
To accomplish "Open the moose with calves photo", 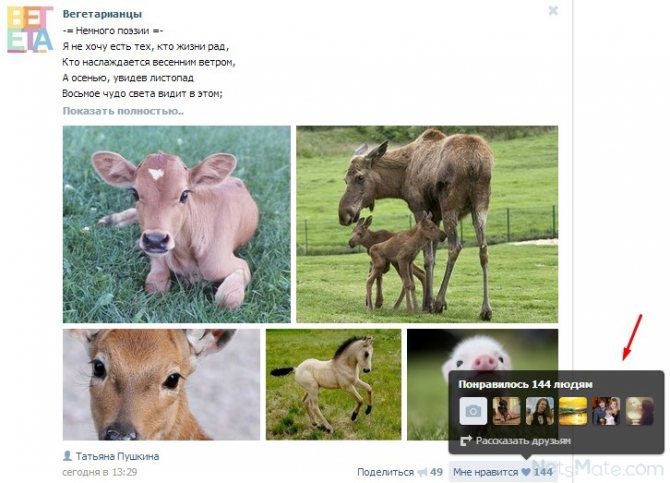I will [427, 224].
